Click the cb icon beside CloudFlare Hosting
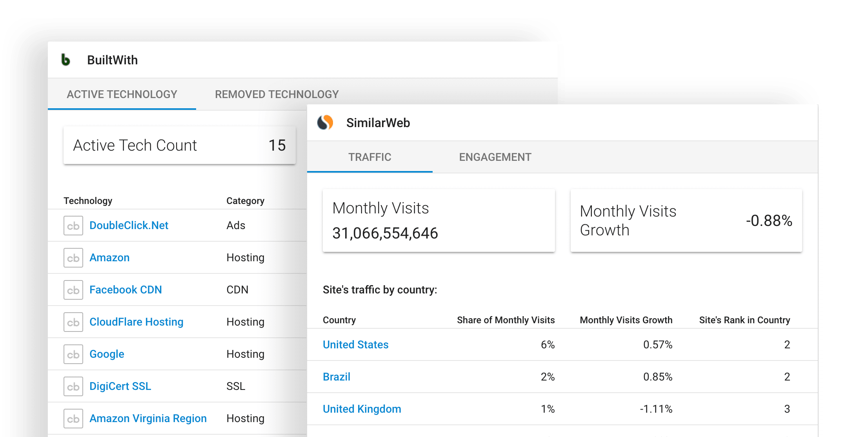 coord(73,322)
